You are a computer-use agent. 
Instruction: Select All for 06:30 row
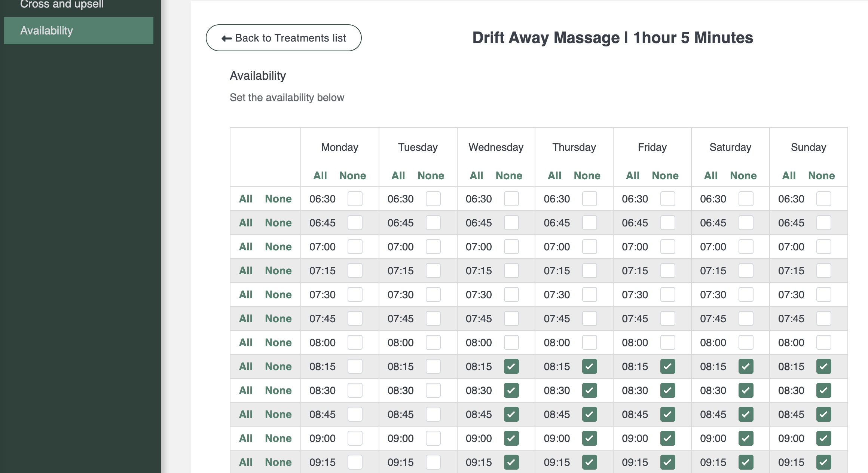click(245, 199)
